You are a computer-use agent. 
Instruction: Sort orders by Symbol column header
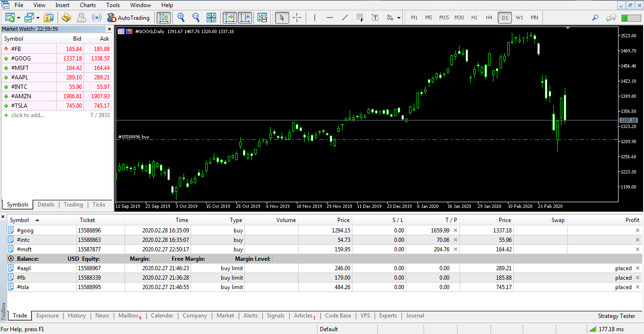click(42, 220)
